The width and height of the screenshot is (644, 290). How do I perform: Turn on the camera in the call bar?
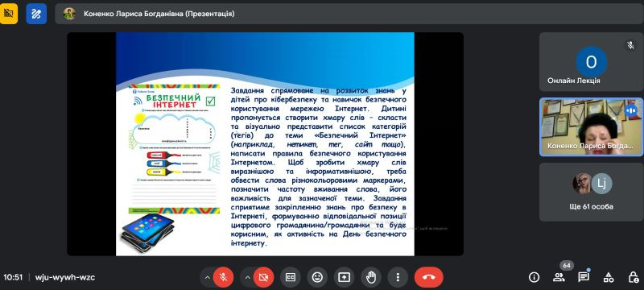[263, 277]
